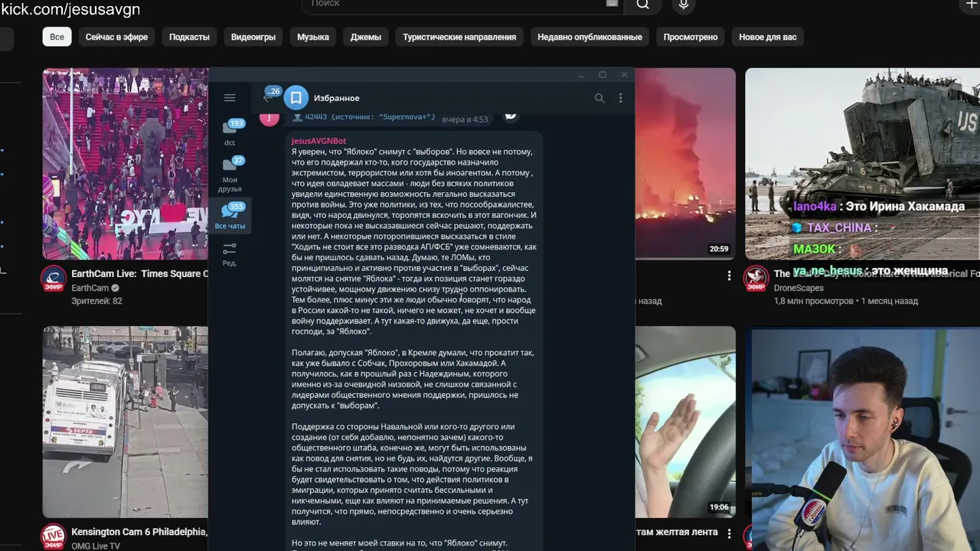Click the там желтая лента video title
This screenshot has height=551, width=980.
coord(677,532)
